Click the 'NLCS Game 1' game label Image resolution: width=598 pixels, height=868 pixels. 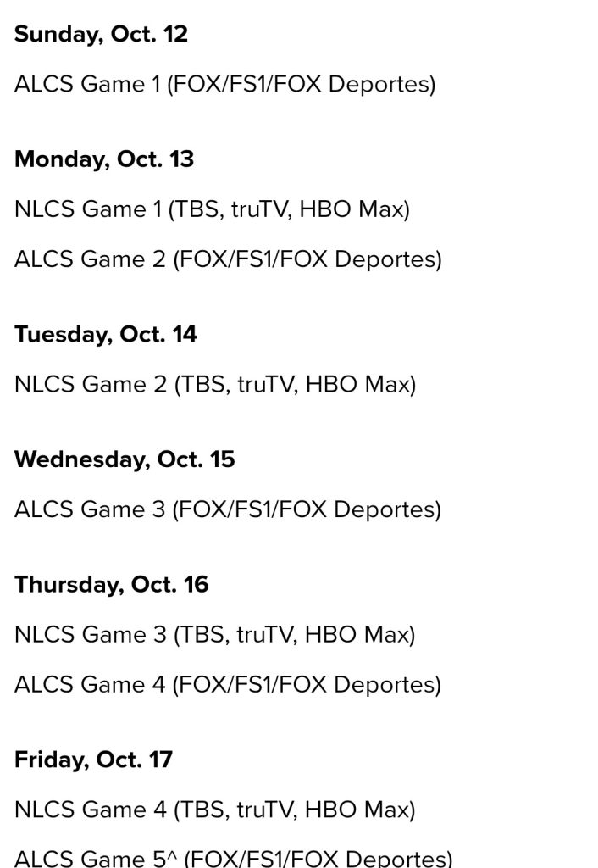pos(87,209)
